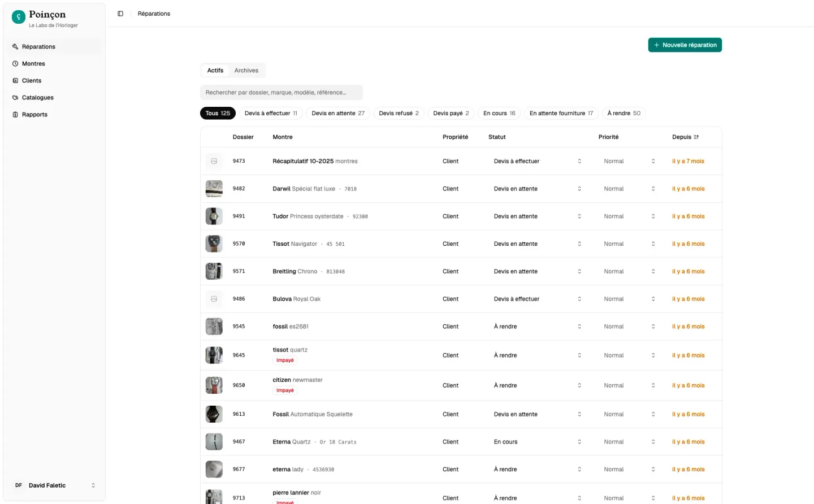This screenshot has height=504, width=814.
Task: Expand the David Faletic account menu
Action: [x=54, y=485]
